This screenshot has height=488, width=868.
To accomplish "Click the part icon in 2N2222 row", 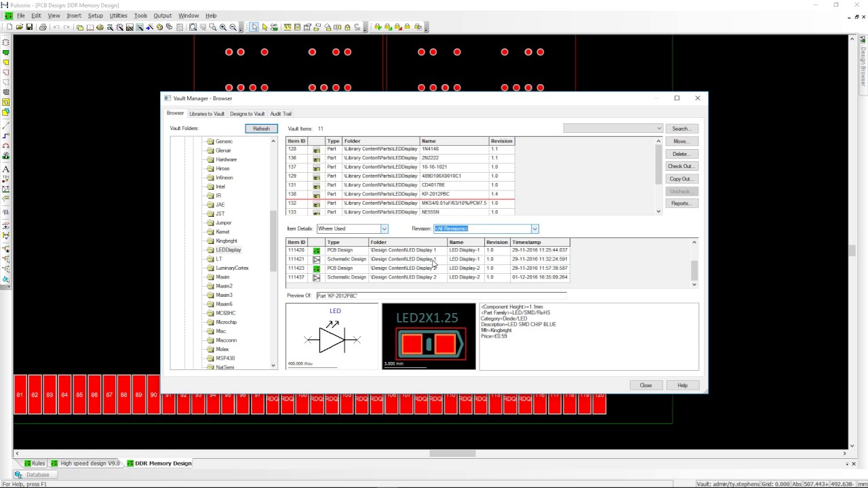I will (316, 158).
